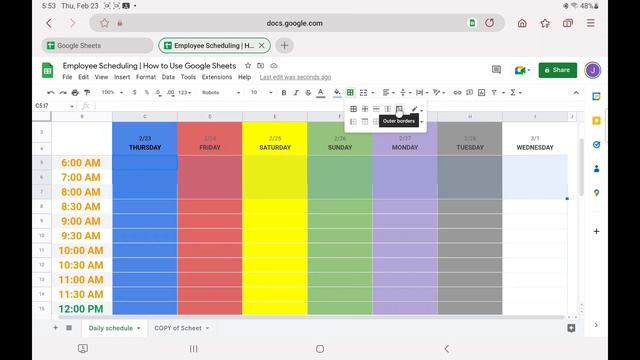The height and width of the screenshot is (360, 640).
Task: Apply left border option
Action: click(x=353, y=121)
